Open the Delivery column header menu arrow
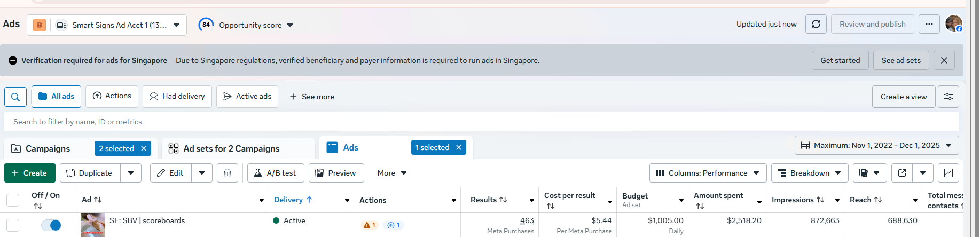This screenshot has height=237, width=980. click(x=347, y=201)
